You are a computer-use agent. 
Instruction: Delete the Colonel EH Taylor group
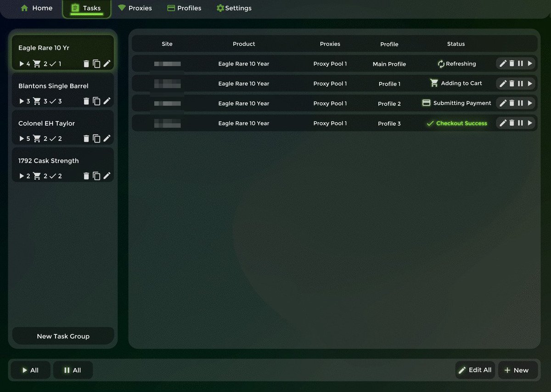click(x=86, y=139)
